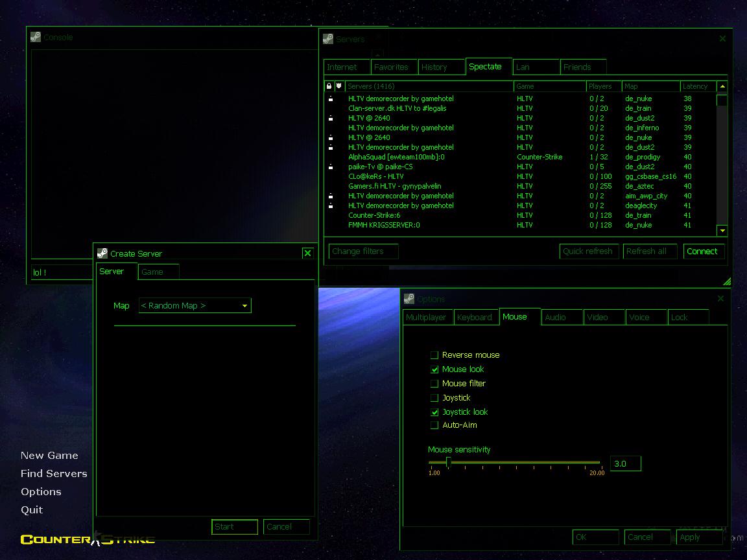
Task: Close the Create Server dialog
Action: tap(308, 253)
